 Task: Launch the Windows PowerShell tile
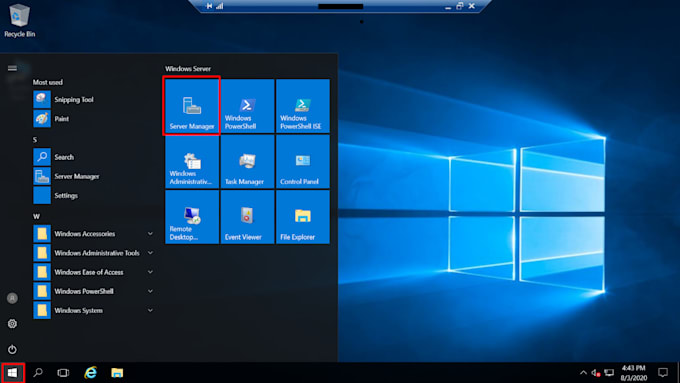pyautogui.click(x=247, y=106)
